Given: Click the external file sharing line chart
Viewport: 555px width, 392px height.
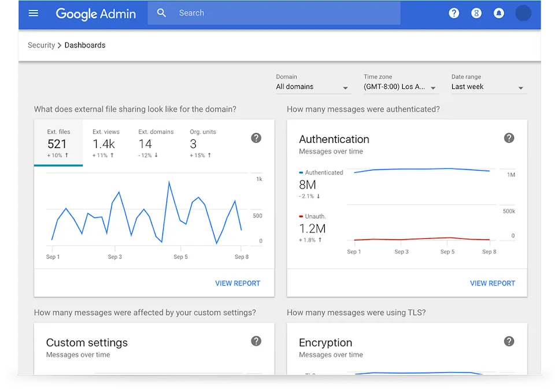Looking at the screenshot, I should click(x=147, y=212).
